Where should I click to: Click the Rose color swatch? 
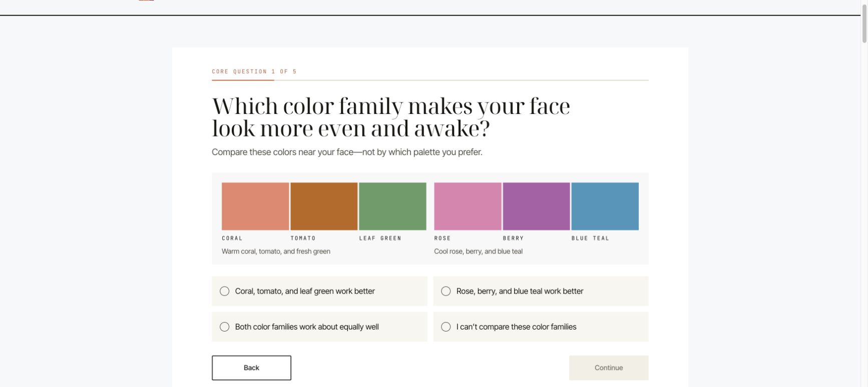coord(468,206)
